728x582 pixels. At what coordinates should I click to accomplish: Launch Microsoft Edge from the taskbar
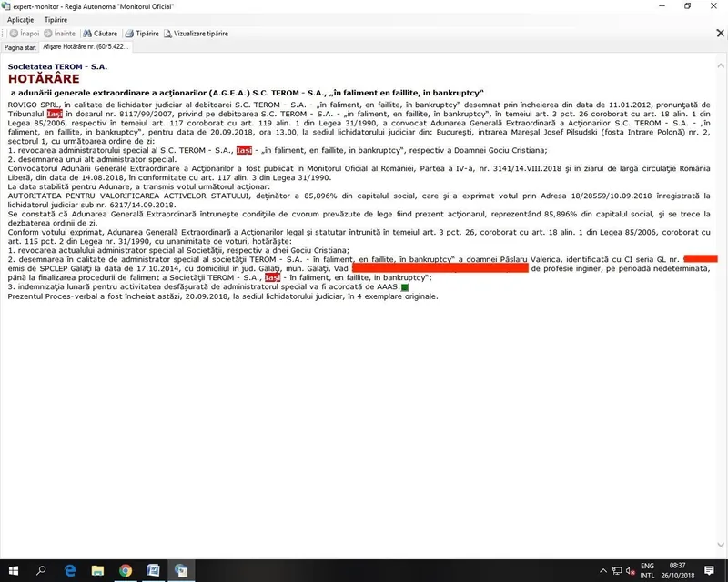(x=70, y=570)
